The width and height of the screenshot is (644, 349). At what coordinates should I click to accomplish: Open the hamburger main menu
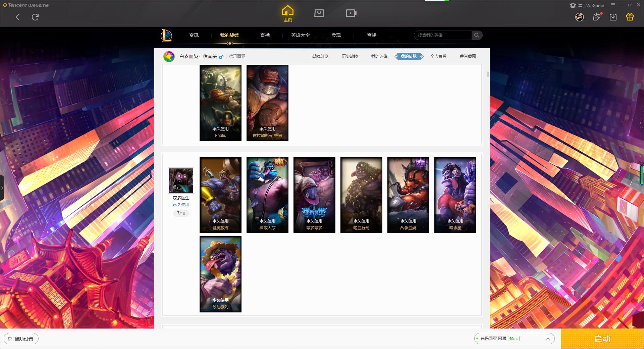pyautogui.click(x=613, y=5)
